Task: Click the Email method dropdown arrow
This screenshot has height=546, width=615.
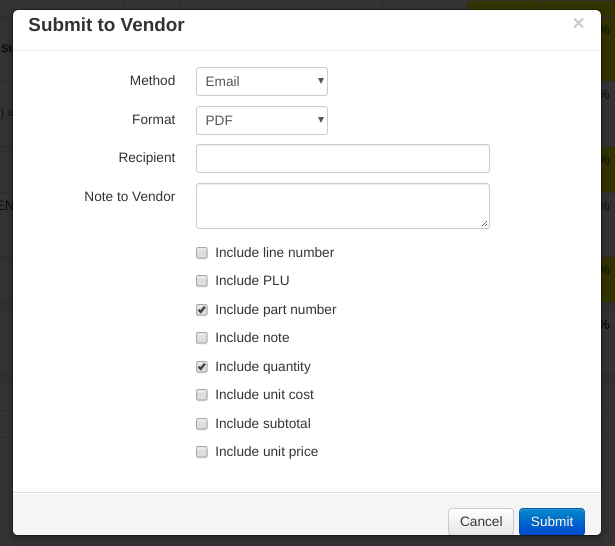Action: 320,81
